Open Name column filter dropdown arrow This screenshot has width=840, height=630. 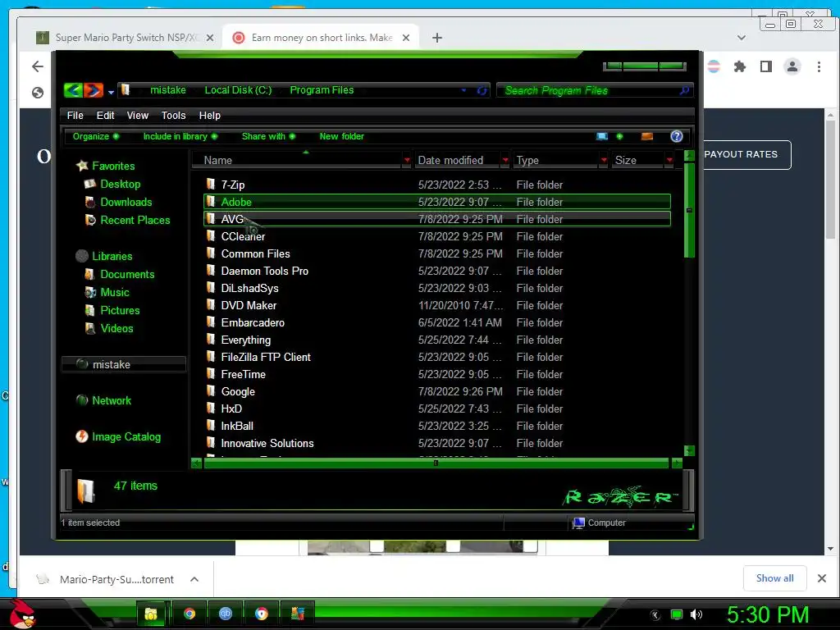(407, 160)
